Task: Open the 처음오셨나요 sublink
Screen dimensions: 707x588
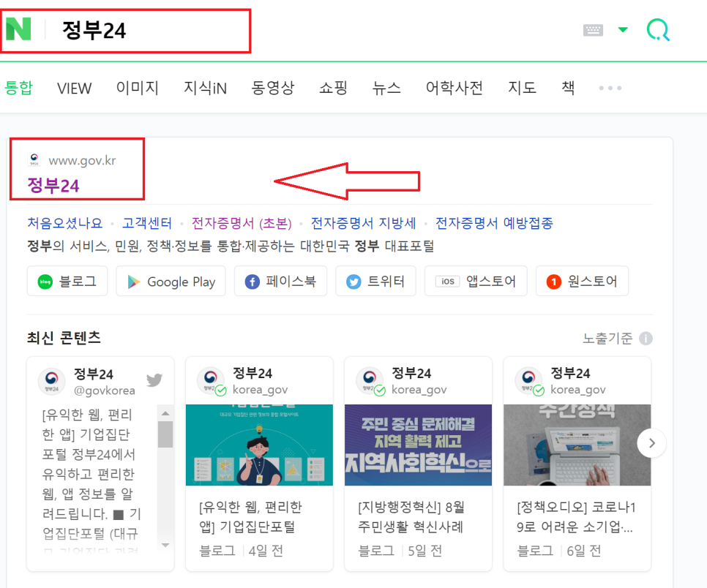Action: point(65,223)
